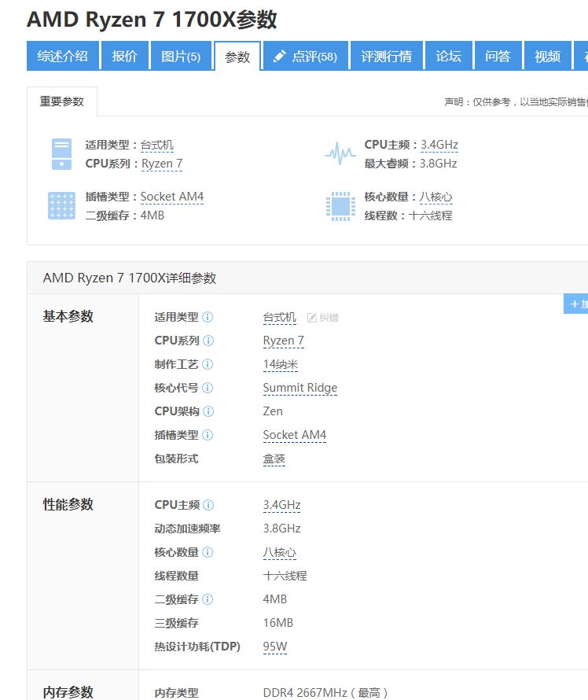Open the 点评(58) tab
Screen dimensions: 588x700
coord(306,57)
